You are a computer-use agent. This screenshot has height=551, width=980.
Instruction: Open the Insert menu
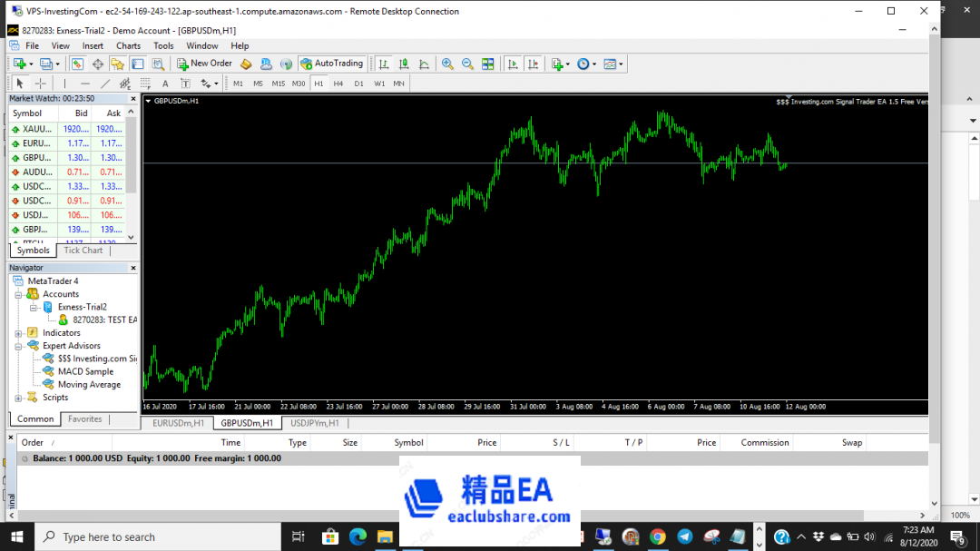click(x=93, y=45)
